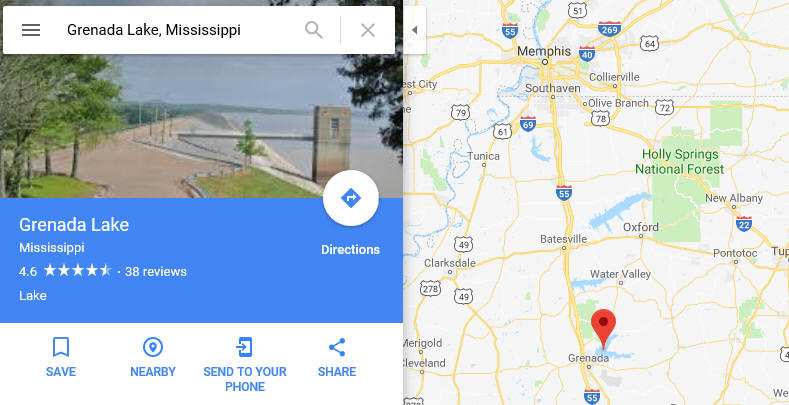
Task: Click the Batesville map label
Action: 564,239
